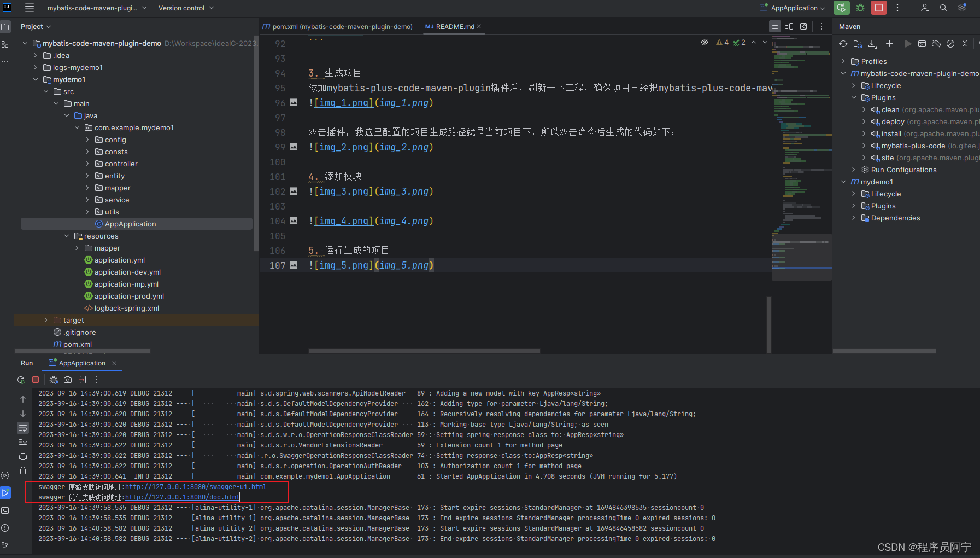The width and height of the screenshot is (980, 558).
Task: Toggle reader mode eye icon in editor
Action: pos(705,42)
